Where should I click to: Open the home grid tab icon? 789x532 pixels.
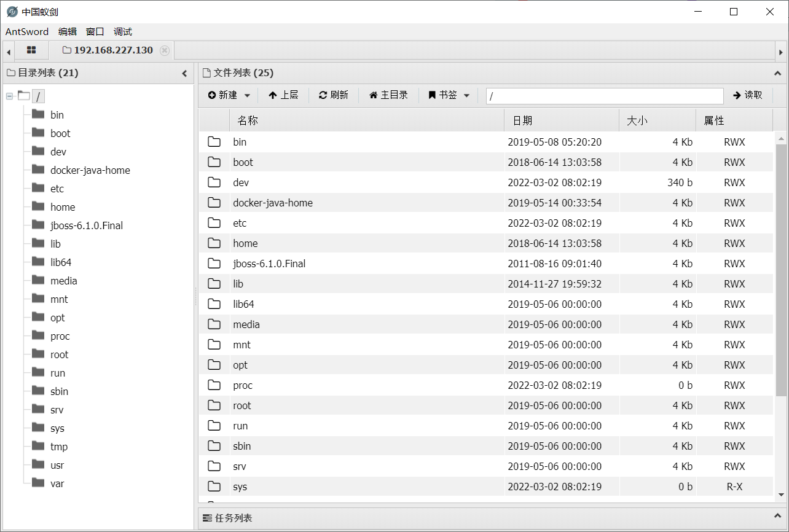click(x=31, y=50)
